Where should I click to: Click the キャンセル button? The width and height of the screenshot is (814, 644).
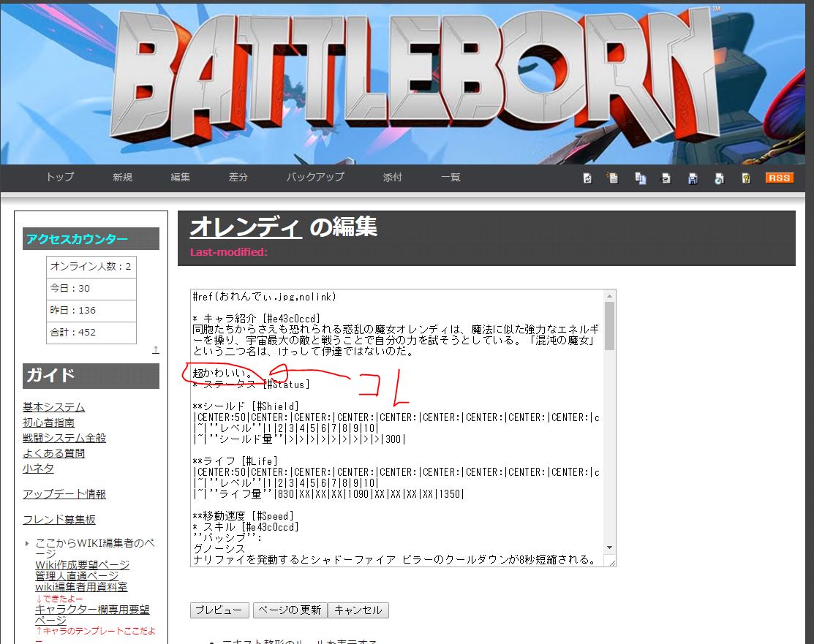358,610
